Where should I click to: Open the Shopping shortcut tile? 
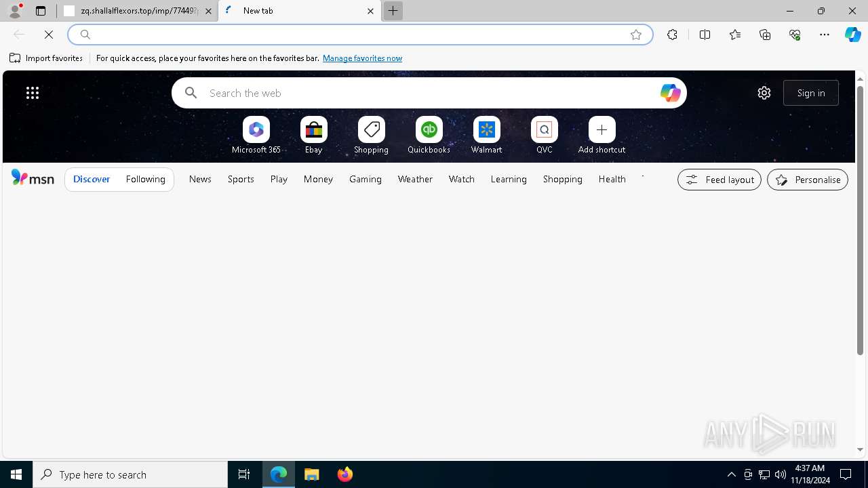point(372,135)
